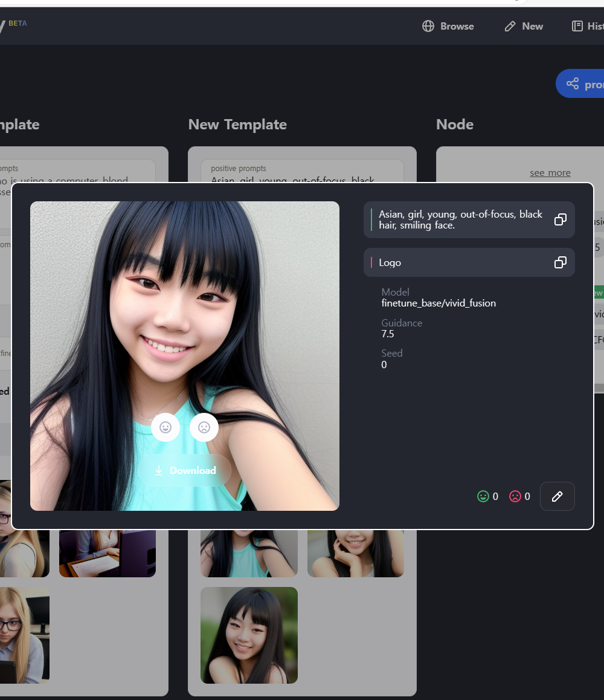
Task: Click the Logo negative prompt text
Action: (x=390, y=263)
